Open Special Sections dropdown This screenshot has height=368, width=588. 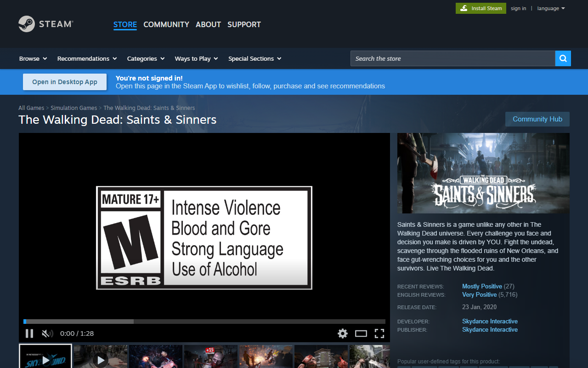(x=254, y=58)
